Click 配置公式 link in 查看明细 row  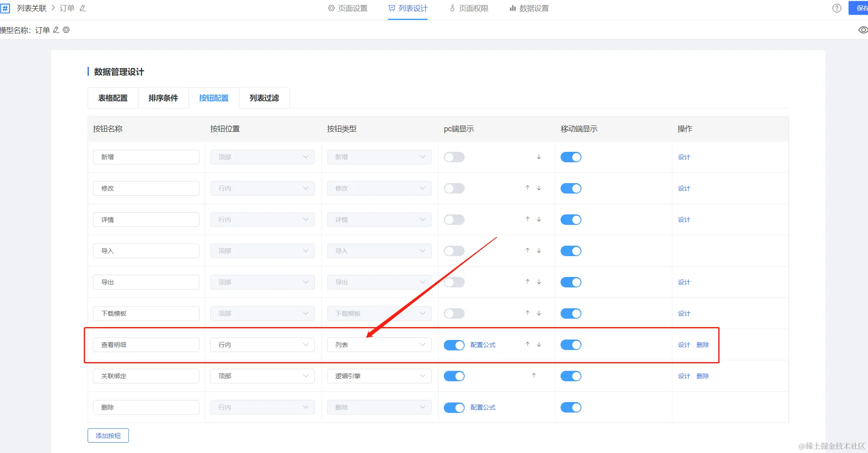pos(483,345)
